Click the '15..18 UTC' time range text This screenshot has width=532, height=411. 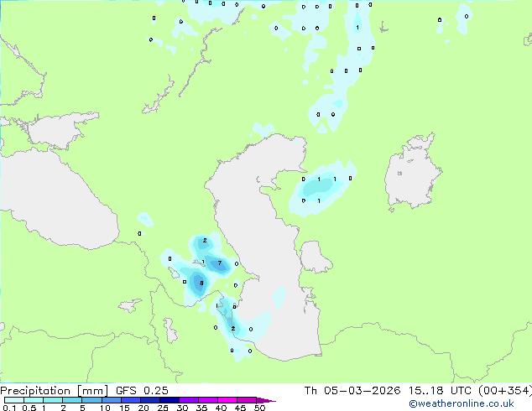coord(440,391)
